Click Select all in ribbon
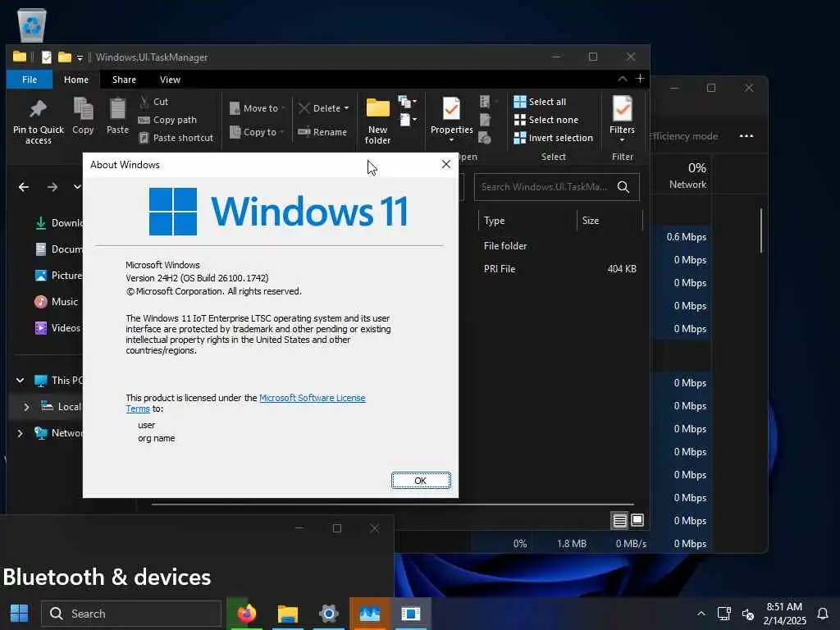Viewport: 840px width, 630px height. pyautogui.click(x=540, y=101)
